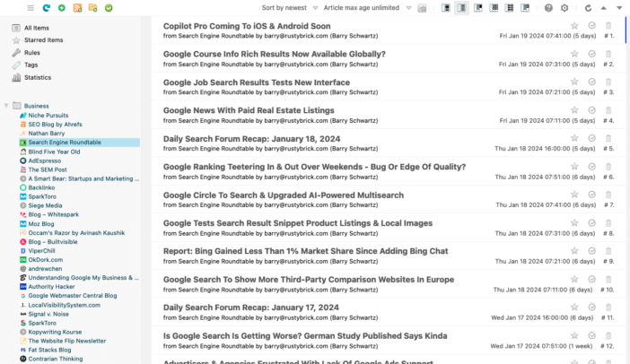Open article Google News With Paid Real Estate Listings
The height and width of the screenshot is (364, 630).
[249, 110]
